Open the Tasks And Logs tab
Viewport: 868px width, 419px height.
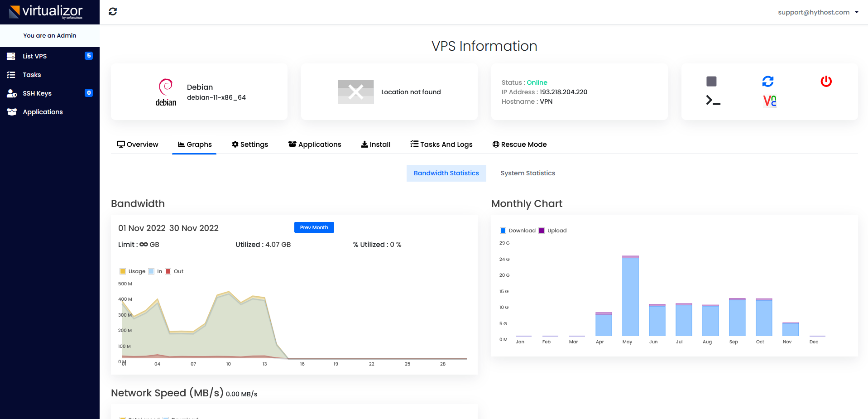point(441,144)
